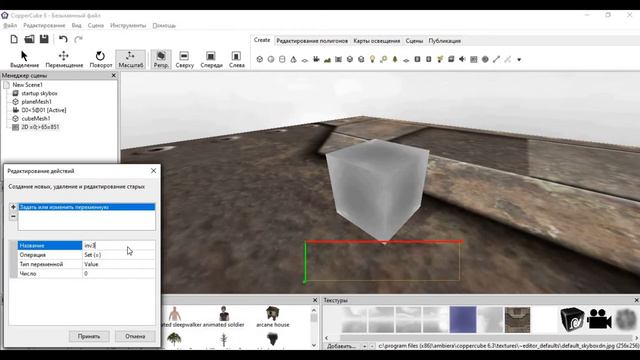Remove the action with minus button
The height and width of the screenshot is (360, 640).
pyautogui.click(x=13, y=216)
